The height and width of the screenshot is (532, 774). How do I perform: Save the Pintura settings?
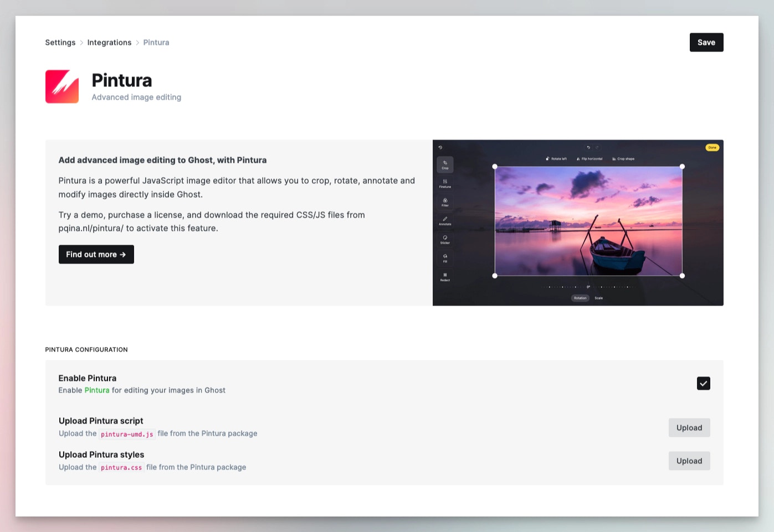[x=706, y=43]
